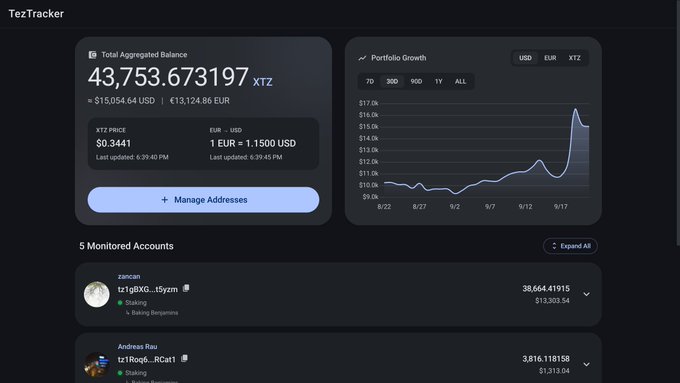
Task: Click the Andreas Rau avatar image
Action: click(x=96, y=365)
